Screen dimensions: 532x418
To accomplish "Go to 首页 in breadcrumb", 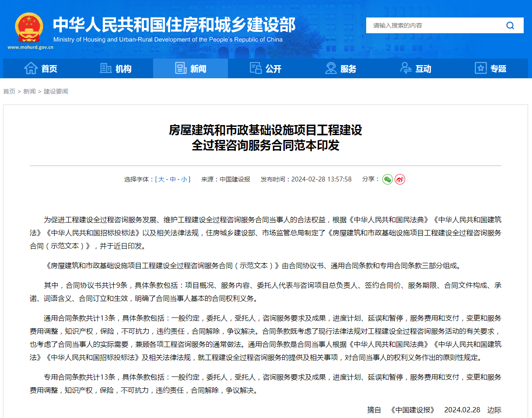I will [9, 91].
